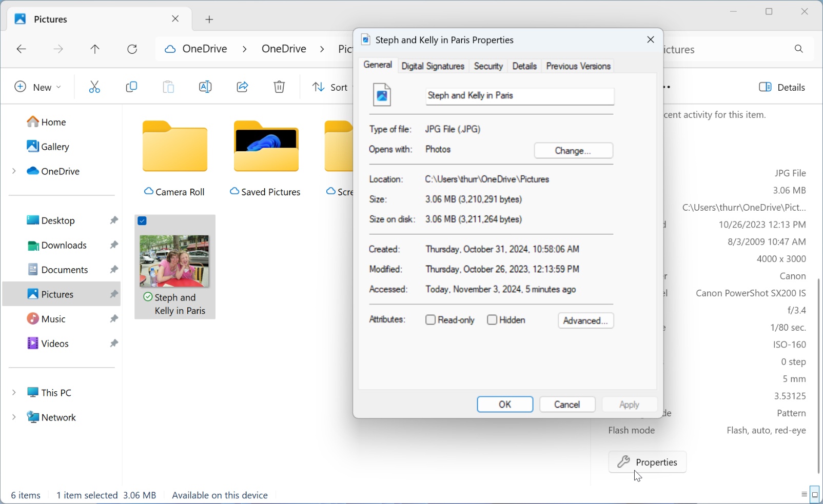Image resolution: width=823 pixels, height=504 pixels.
Task: Click the Copy icon in toolbar
Action: point(131,87)
